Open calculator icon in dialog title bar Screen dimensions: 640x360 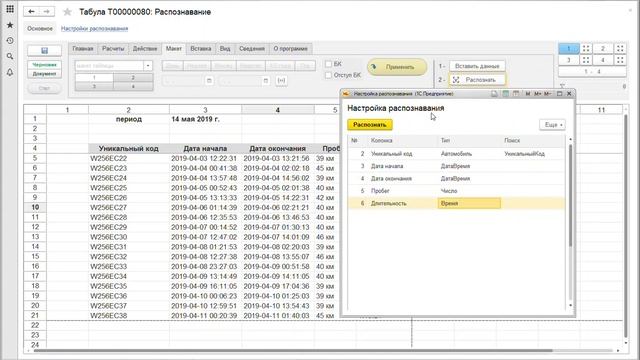505,93
